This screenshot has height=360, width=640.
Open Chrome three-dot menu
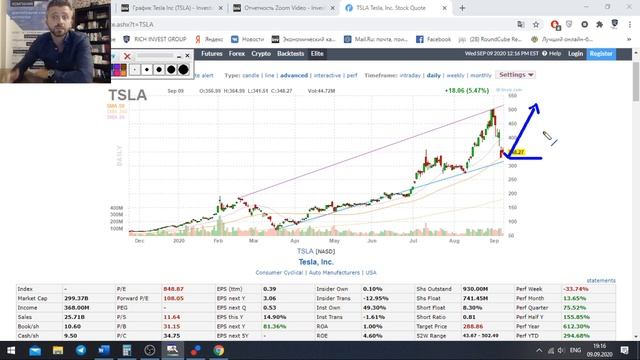click(x=630, y=25)
